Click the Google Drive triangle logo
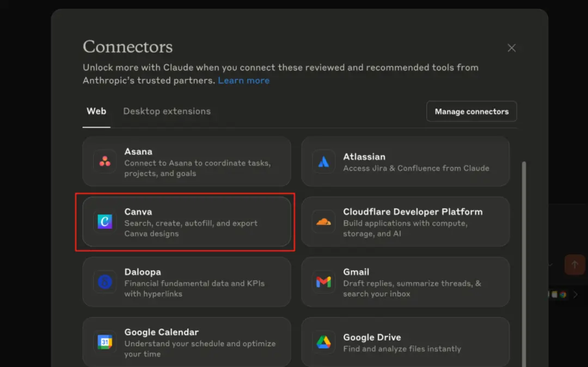Viewport: 588px width, 367px height. (x=323, y=342)
